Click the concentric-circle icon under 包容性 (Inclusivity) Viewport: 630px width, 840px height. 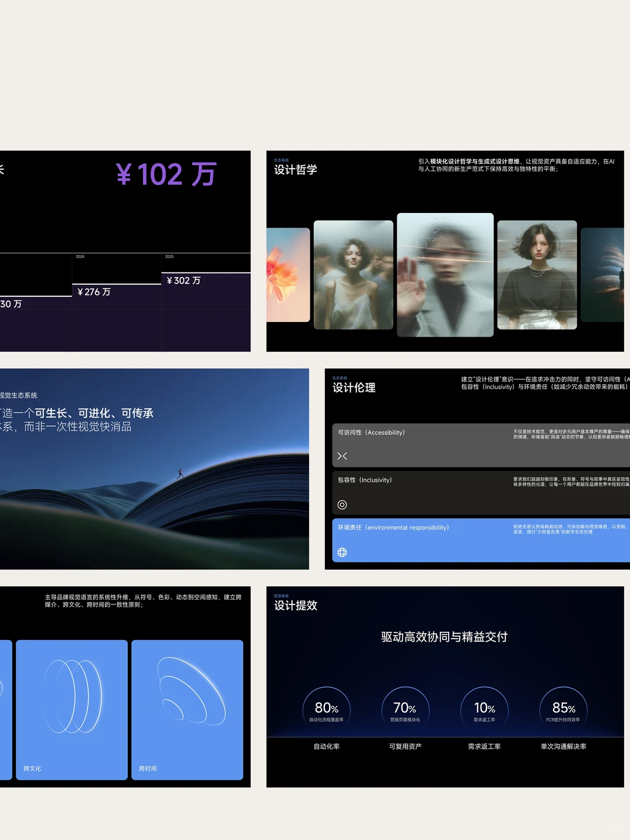(342, 505)
